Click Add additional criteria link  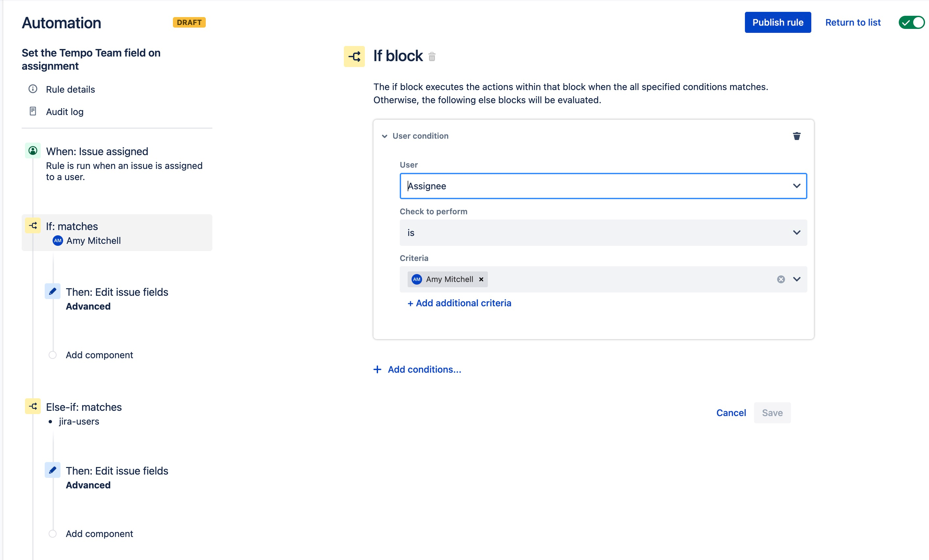459,303
